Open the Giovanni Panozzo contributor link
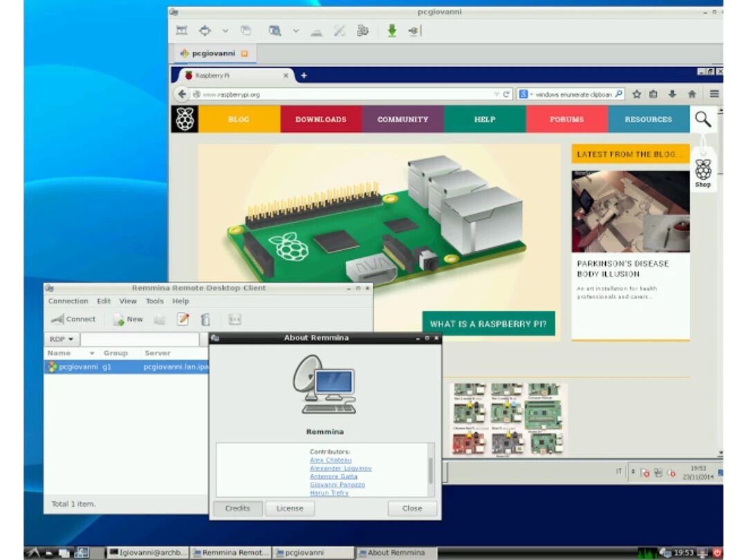This screenshot has height=560, width=747. (338, 484)
